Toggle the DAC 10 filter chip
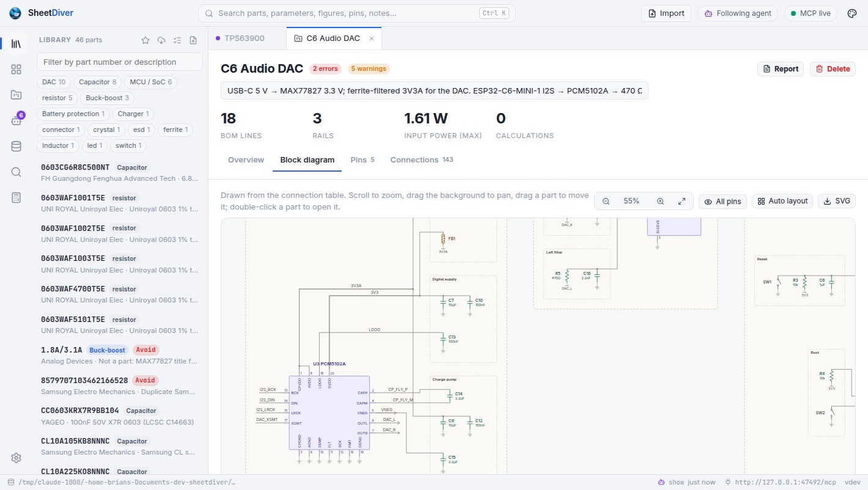 coord(54,82)
